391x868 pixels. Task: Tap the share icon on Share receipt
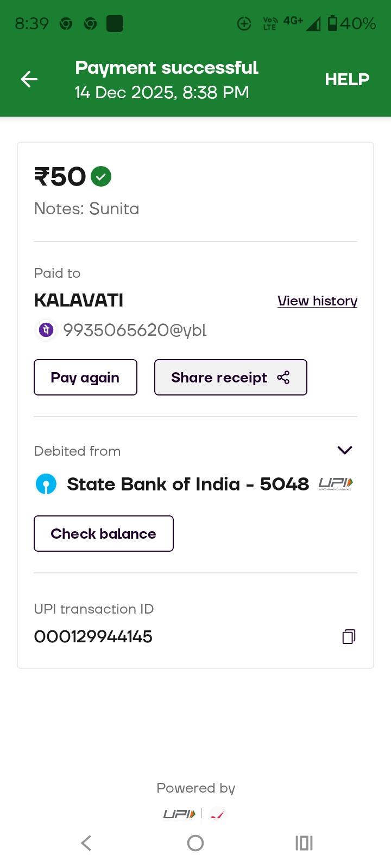[x=283, y=378]
